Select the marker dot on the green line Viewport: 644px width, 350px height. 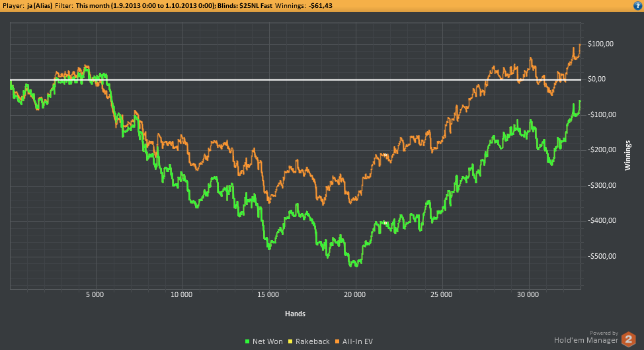tap(384, 223)
